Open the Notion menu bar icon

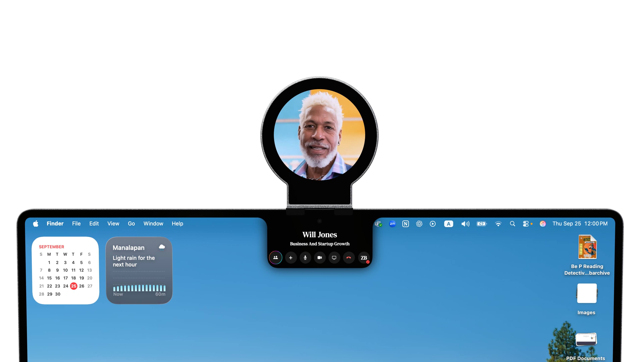pyautogui.click(x=406, y=224)
